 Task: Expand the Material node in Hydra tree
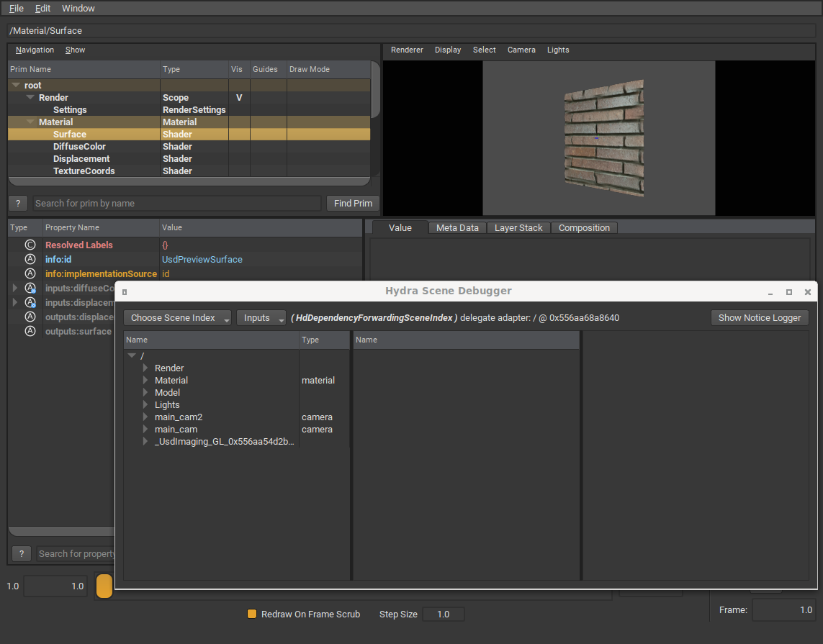[x=145, y=380]
